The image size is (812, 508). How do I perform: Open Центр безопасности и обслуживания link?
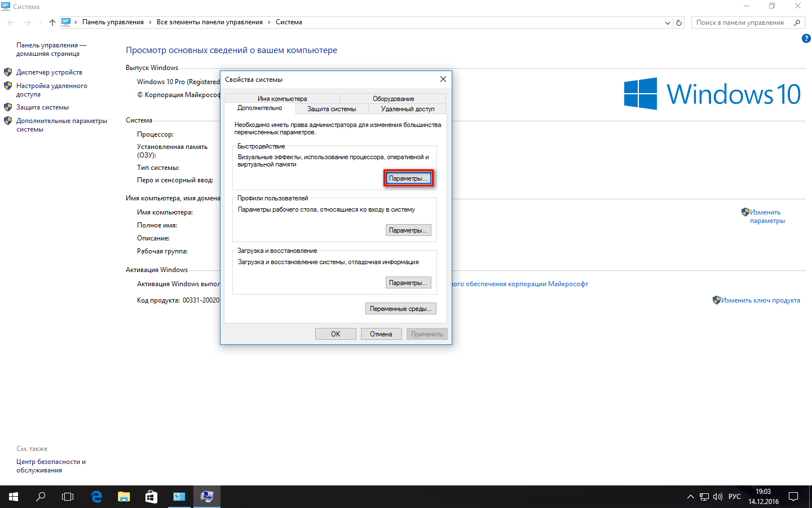(51, 466)
